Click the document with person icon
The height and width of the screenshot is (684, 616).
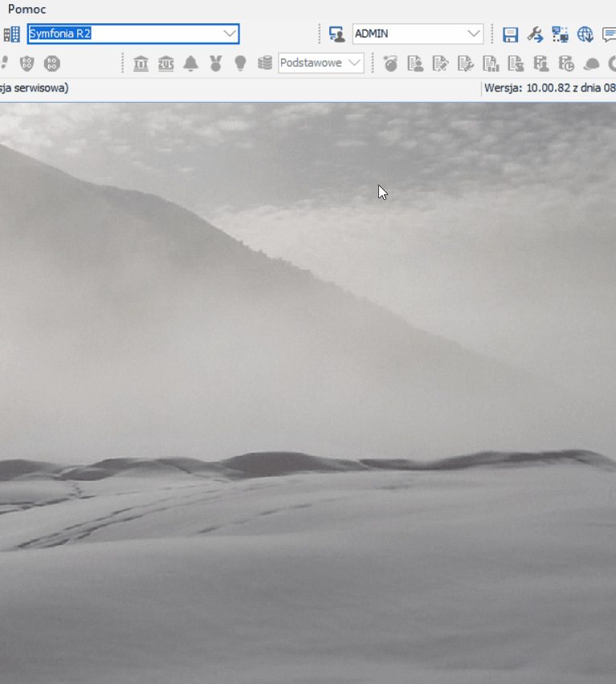click(415, 63)
